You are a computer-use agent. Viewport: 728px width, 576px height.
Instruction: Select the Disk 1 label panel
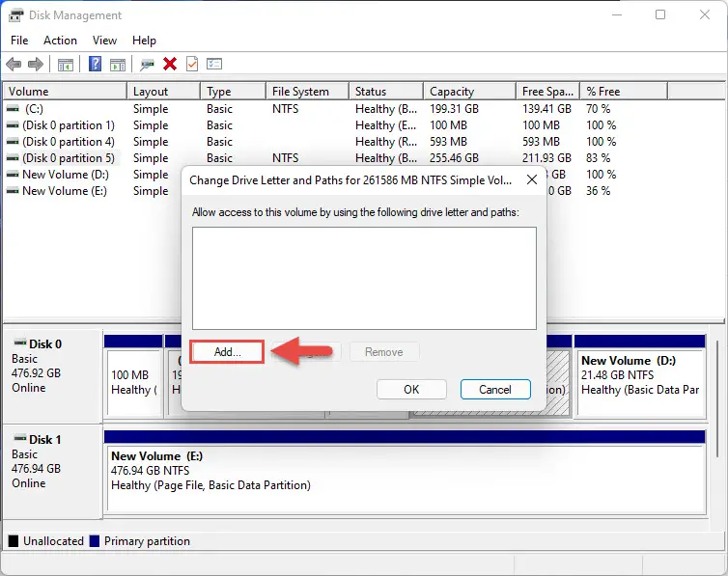(53, 472)
